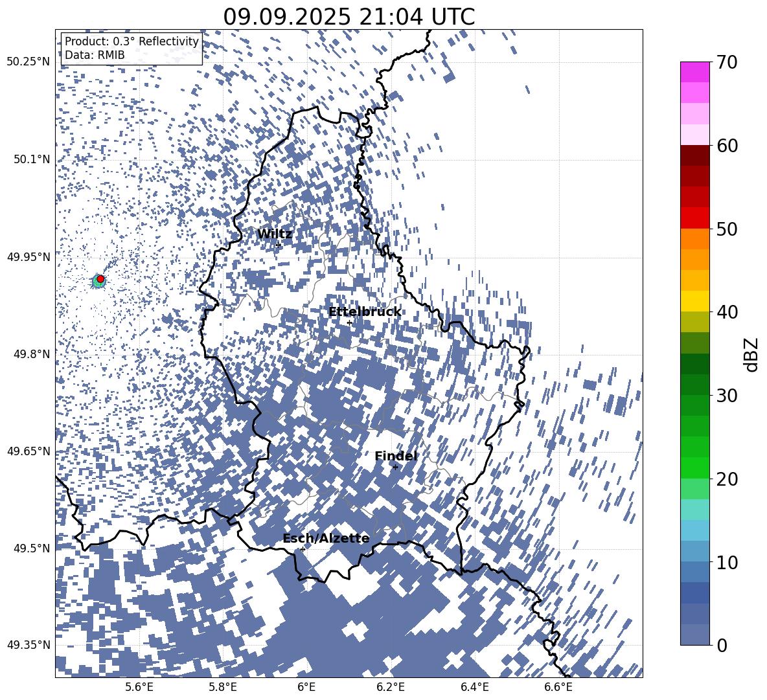The height and width of the screenshot is (700, 767).
Task: Click the 6.6°E longitude label
Action: [x=558, y=687]
